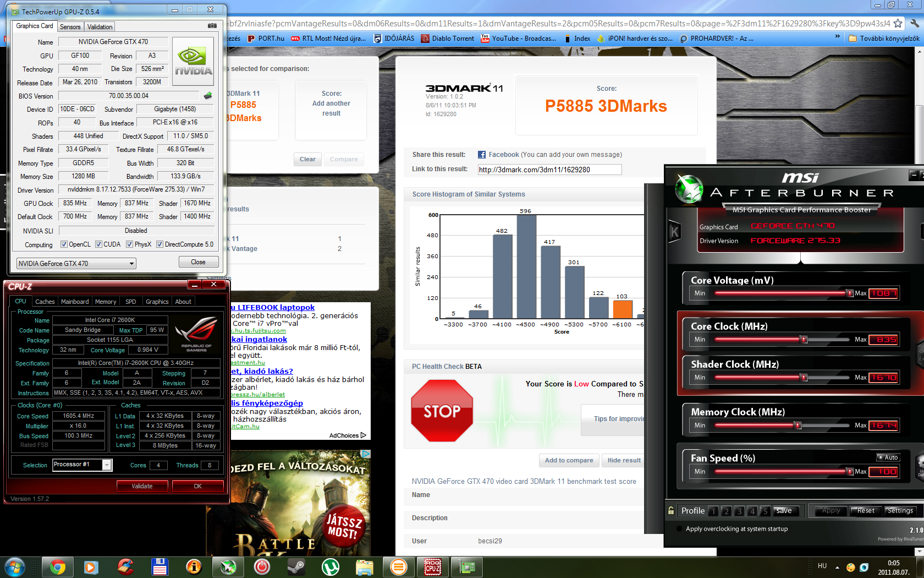Show hidden system tray icons
This screenshot has width=924, height=578.
coord(837,567)
